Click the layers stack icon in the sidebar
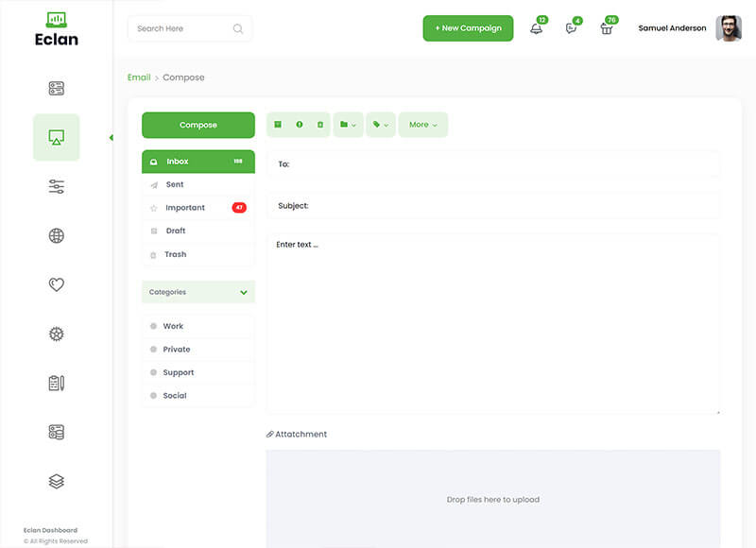The width and height of the screenshot is (756, 548). pyautogui.click(x=56, y=481)
